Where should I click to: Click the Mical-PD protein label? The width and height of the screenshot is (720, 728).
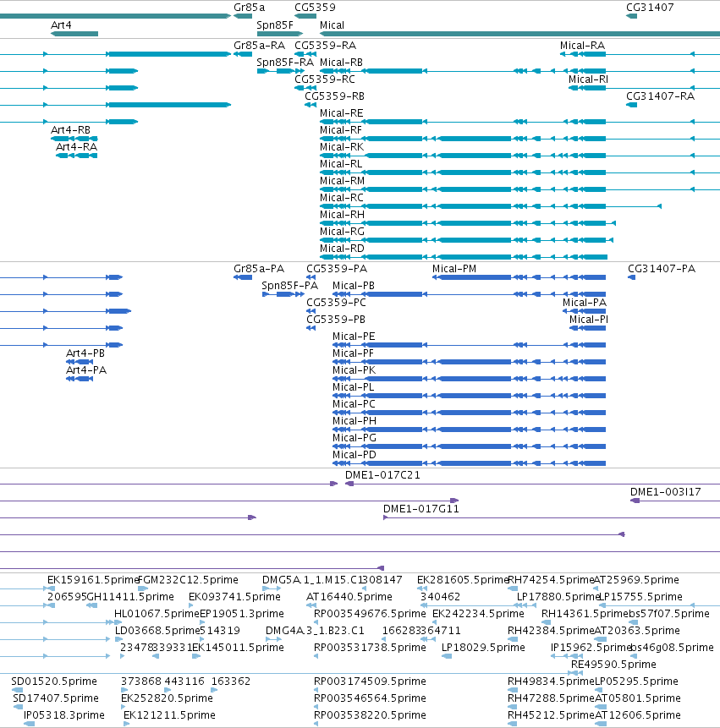[355, 455]
